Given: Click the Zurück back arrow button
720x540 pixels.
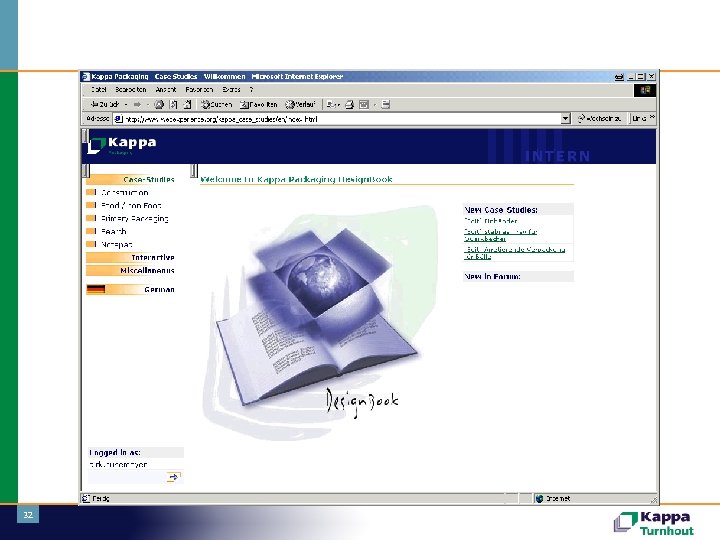Looking at the screenshot, I should click(x=105, y=105).
